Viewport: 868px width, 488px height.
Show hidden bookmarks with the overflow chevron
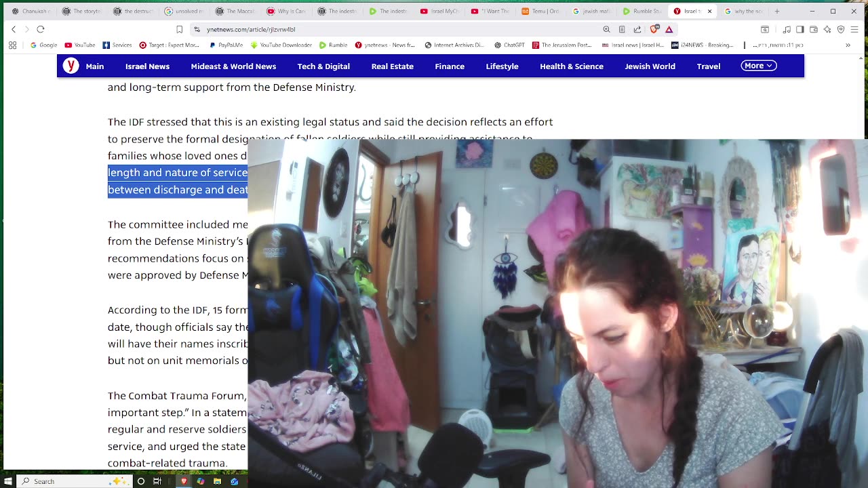(848, 45)
